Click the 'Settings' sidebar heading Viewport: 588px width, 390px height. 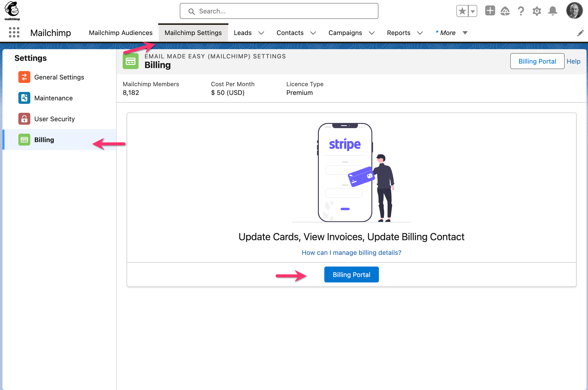(31, 58)
